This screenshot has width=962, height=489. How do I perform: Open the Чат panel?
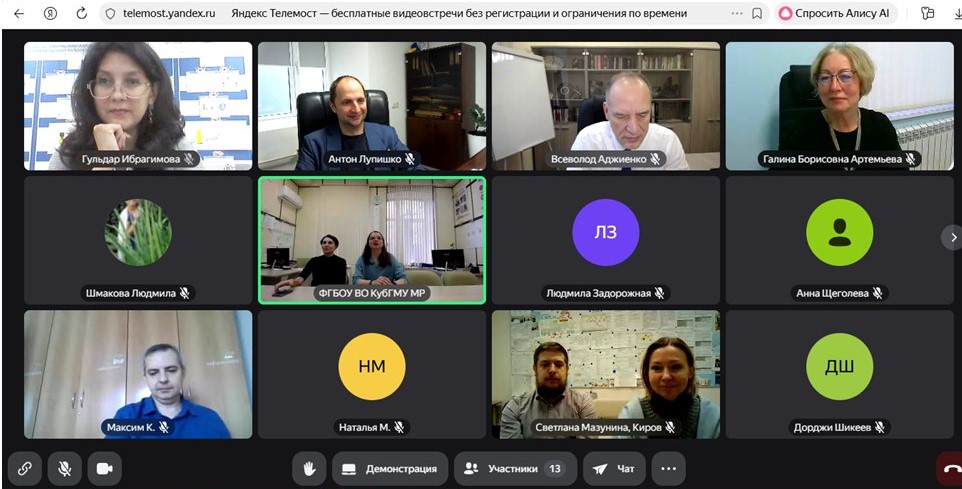click(x=614, y=469)
